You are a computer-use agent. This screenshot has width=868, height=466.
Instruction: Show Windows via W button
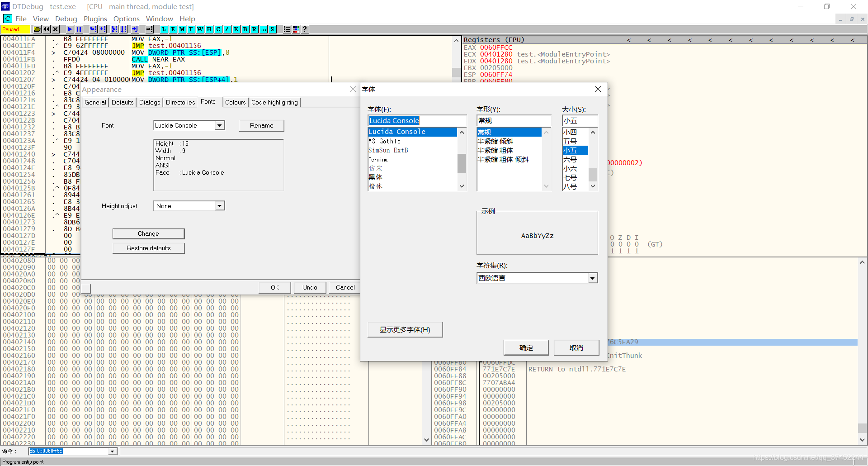coord(200,29)
